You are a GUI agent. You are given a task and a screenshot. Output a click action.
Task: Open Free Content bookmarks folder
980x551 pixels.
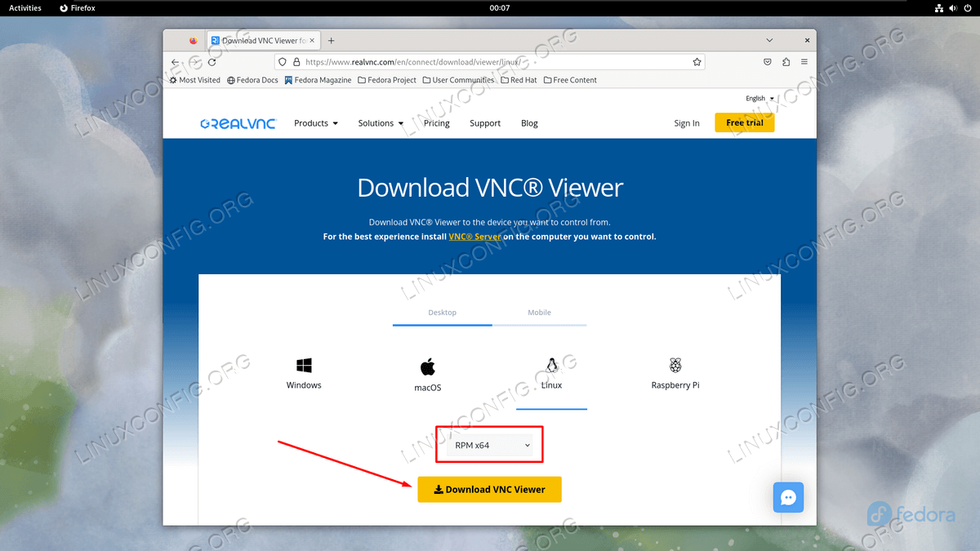click(x=570, y=80)
